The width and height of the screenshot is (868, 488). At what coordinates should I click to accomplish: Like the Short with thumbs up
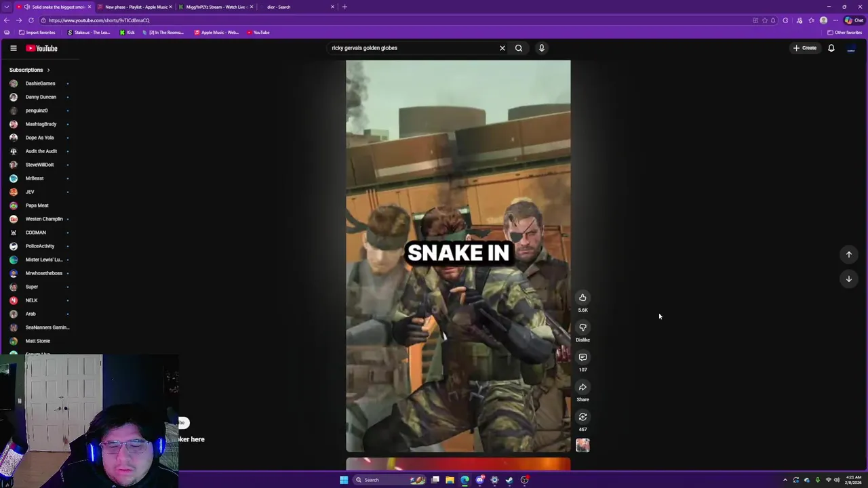pyautogui.click(x=583, y=298)
